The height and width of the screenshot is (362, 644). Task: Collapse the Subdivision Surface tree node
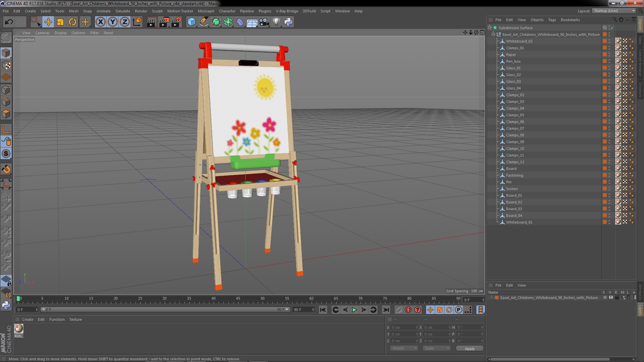[x=490, y=28]
